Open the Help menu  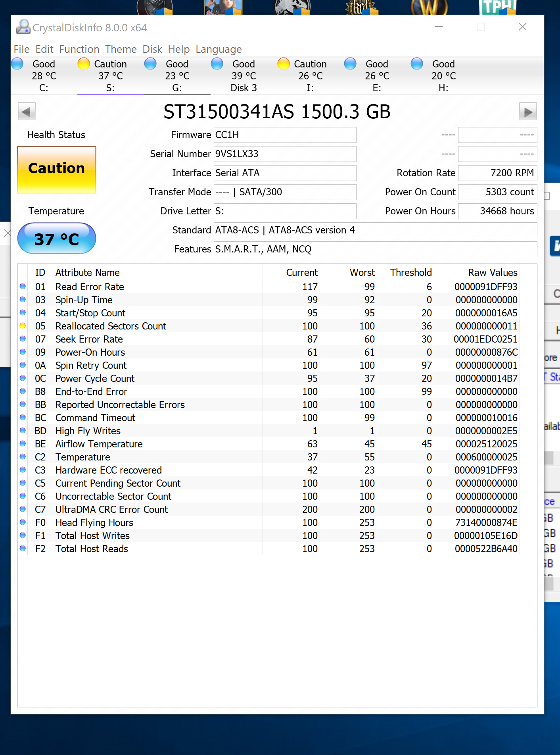[179, 49]
